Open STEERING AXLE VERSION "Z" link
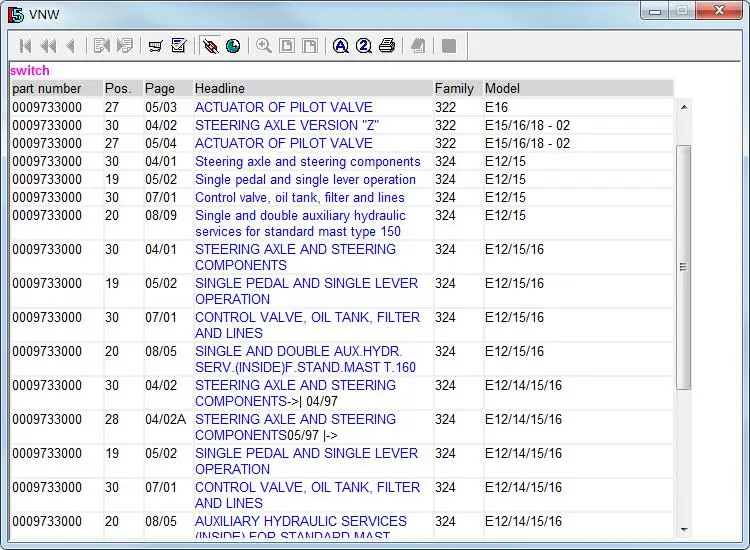Image resolution: width=750 pixels, height=550 pixels. pos(286,125)
